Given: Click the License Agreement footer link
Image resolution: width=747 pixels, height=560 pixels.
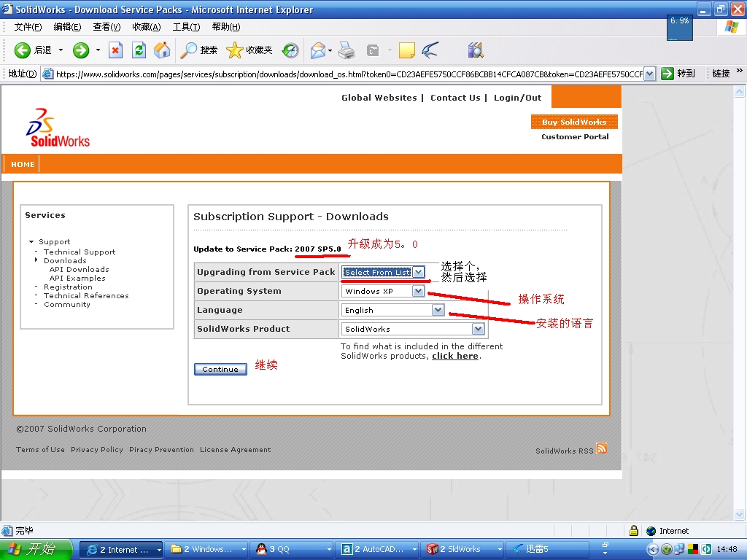Looking at the screenshot, I should tap(236, 449).
